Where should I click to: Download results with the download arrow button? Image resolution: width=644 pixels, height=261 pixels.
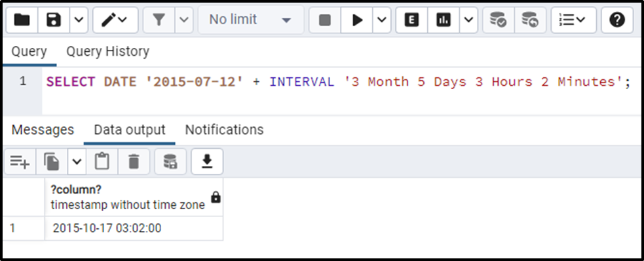coord(207,161)
